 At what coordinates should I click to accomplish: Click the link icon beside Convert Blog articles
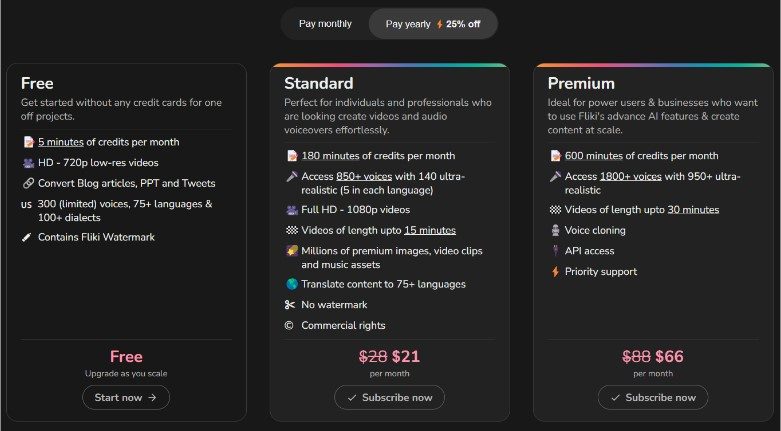tap(28, 183)
